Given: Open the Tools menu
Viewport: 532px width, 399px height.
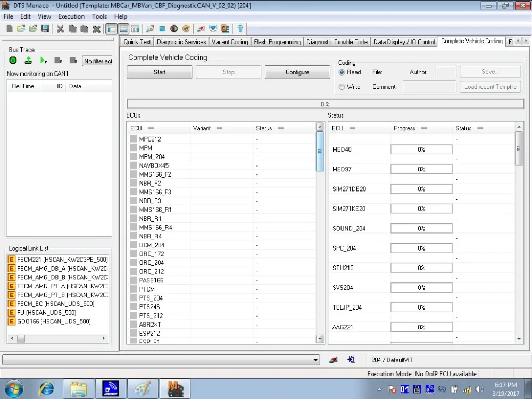Looking at the screenshot, I should pos(99,16).
